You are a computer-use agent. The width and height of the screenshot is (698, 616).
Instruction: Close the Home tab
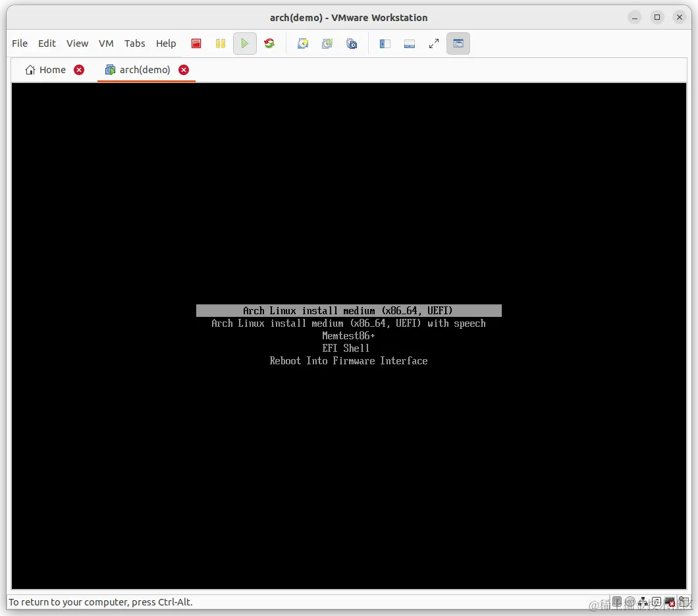79,70
